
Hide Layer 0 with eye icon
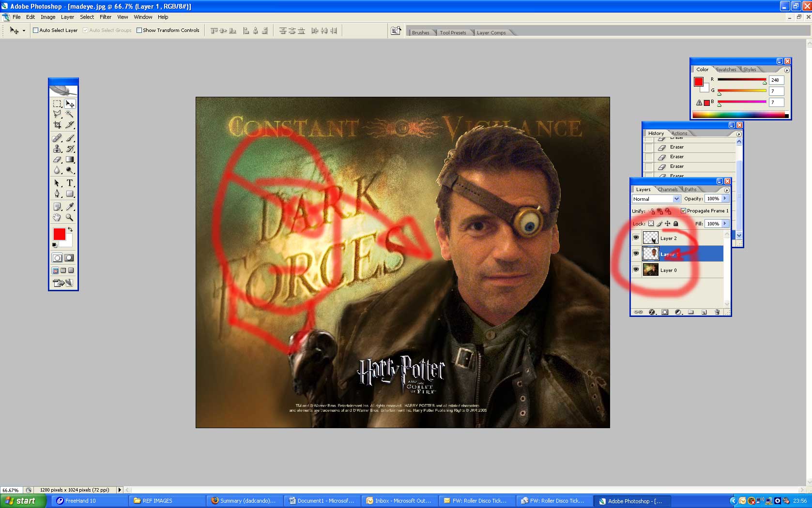click(636, 269)
